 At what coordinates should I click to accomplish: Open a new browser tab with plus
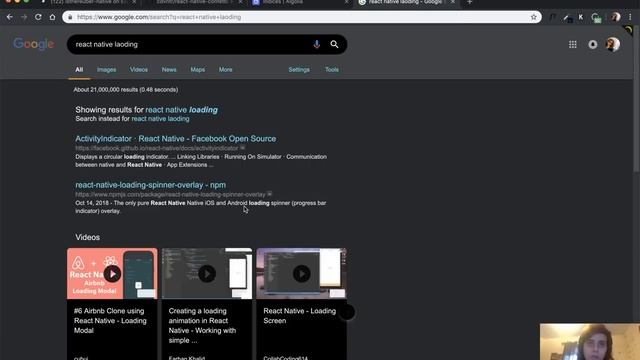click(x=469, y=2)
